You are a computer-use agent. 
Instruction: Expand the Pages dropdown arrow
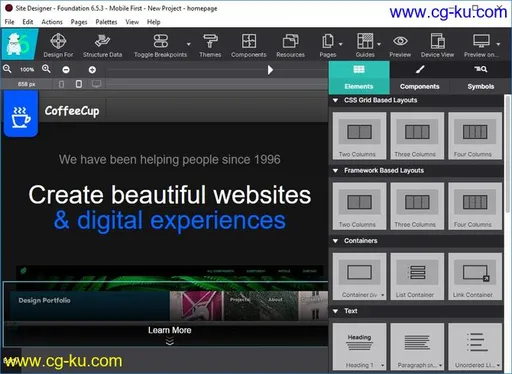click(341, 44)
